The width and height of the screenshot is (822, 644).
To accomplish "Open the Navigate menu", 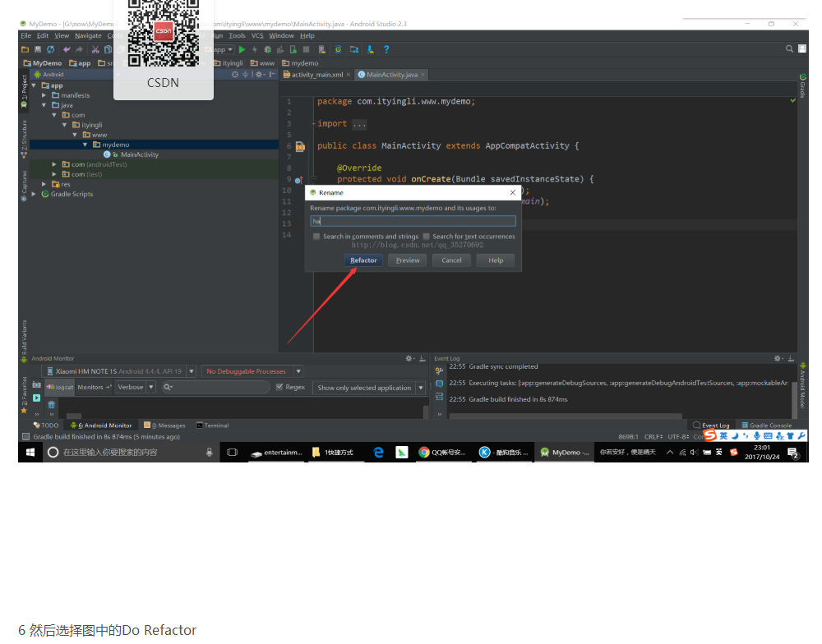I will [88, 35].
